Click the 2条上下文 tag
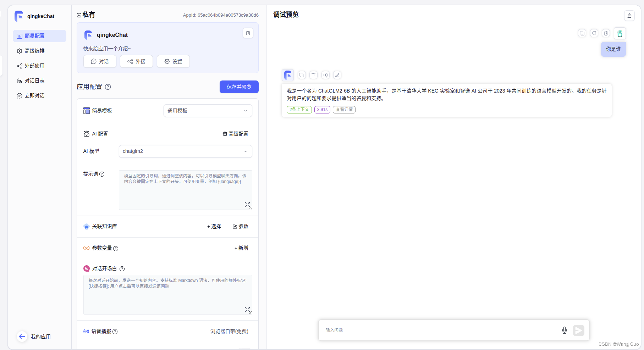The image size is (644, 350). [x=299, y=110]
